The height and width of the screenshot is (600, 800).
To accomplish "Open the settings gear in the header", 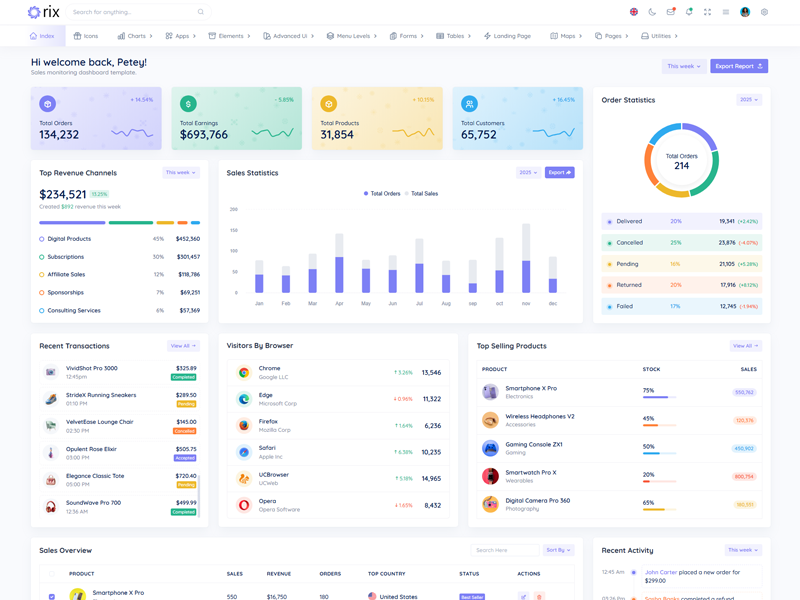I will tap(764, 12).
